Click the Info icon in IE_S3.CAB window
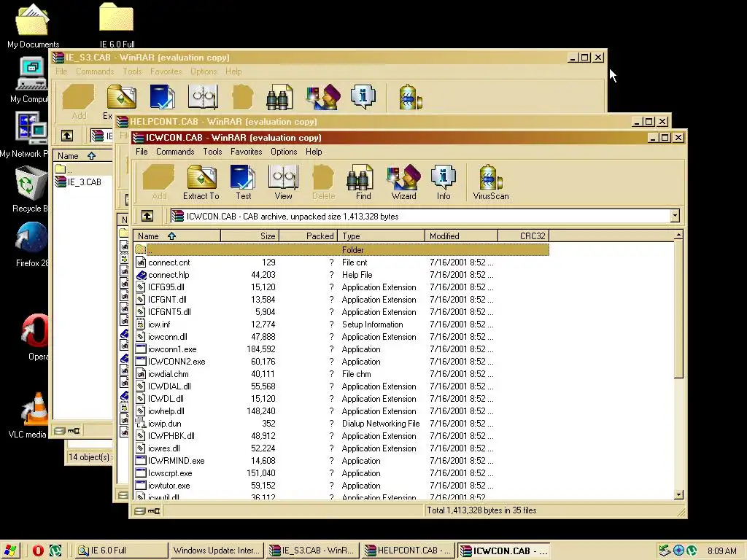 click(363, 97)
